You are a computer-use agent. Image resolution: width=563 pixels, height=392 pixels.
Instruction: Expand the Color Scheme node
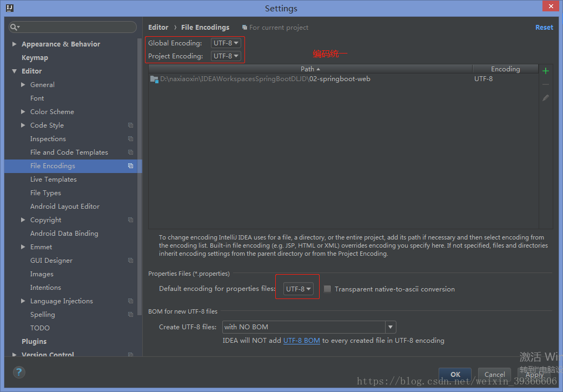(23, 111)
